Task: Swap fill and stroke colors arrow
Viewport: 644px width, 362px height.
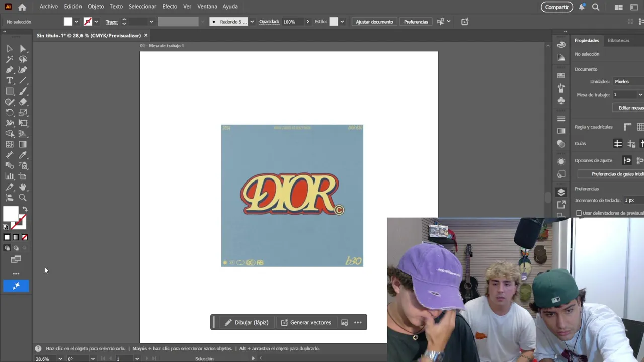Action: point(25,209)
